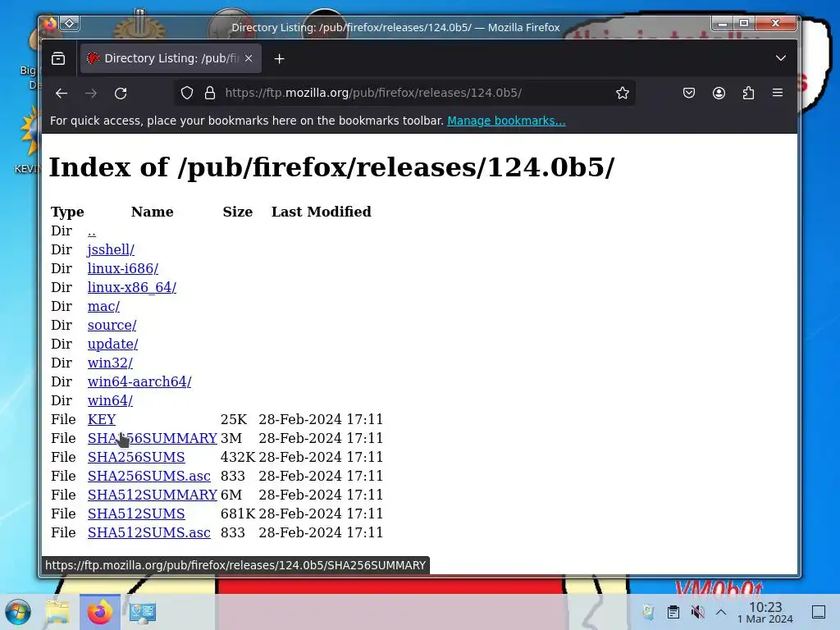
Task: Open the tracking protection shield icon
Action: click(186, 94)
